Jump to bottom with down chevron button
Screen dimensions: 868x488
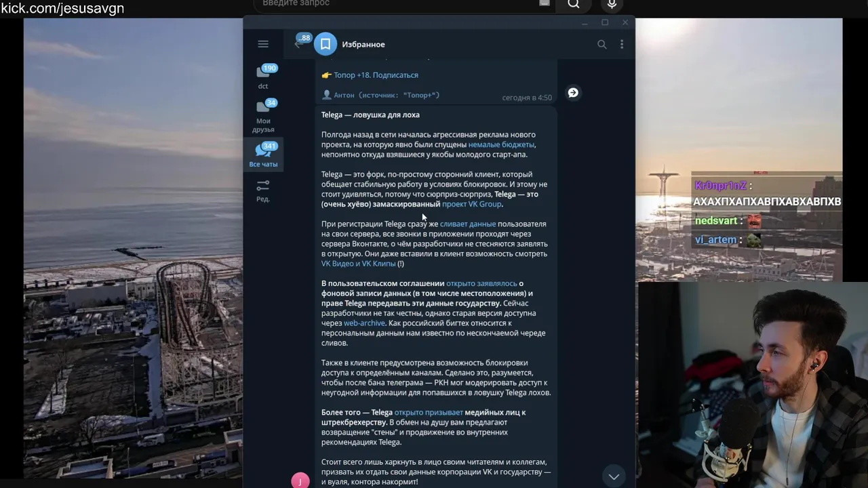click(x=614, y=476)
